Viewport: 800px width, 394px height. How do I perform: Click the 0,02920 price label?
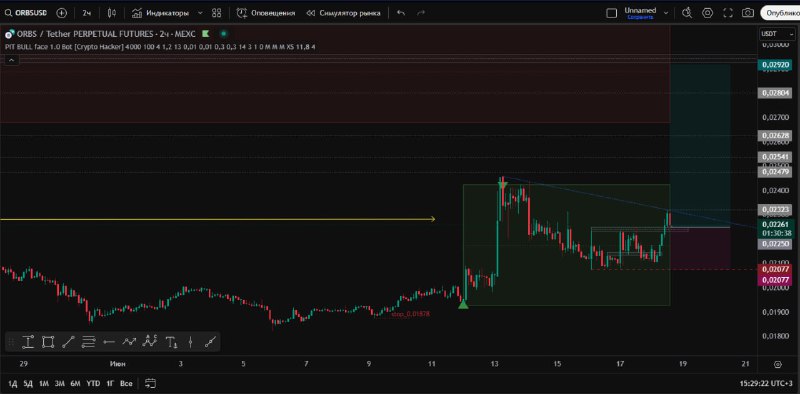pos(776,65)
